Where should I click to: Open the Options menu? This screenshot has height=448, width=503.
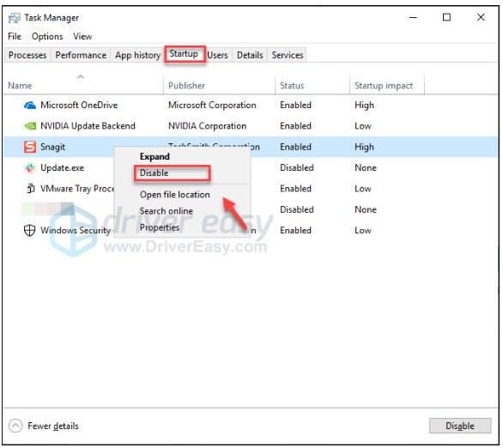47,37
